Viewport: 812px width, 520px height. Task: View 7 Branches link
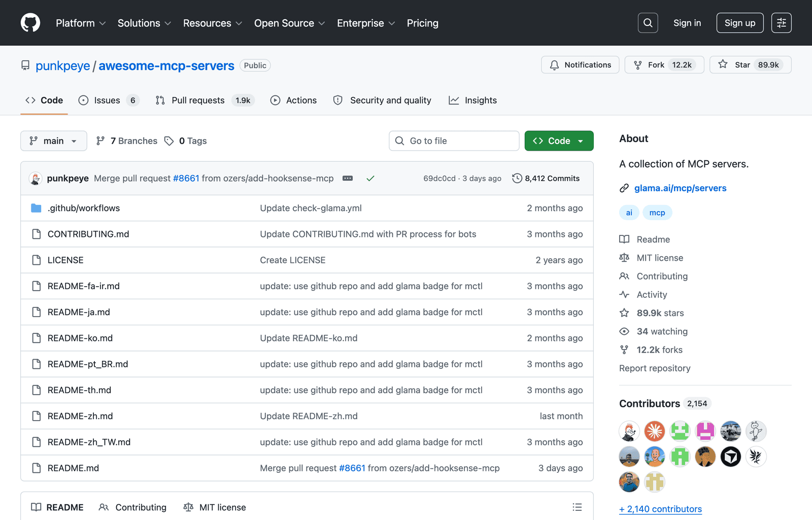(x=127, y=141)
